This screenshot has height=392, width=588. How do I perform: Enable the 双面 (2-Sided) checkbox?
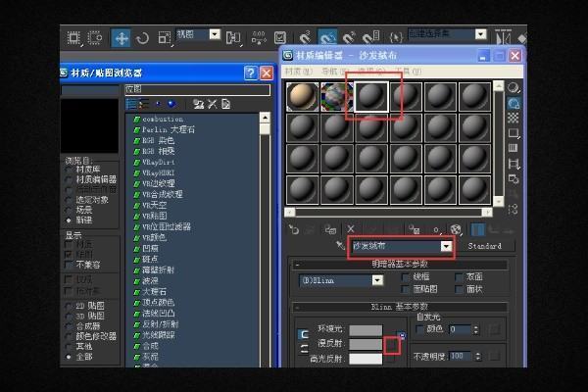pyautogui.click(x=459, y=277)
